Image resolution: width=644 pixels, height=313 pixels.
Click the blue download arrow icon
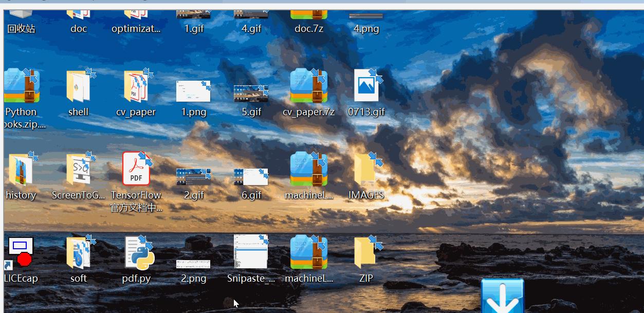[x=502, y=296]
